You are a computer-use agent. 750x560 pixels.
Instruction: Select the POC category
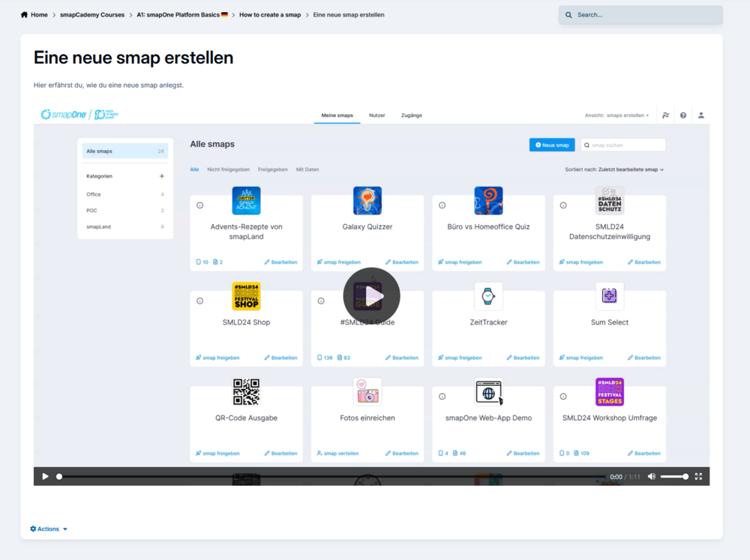124,211
